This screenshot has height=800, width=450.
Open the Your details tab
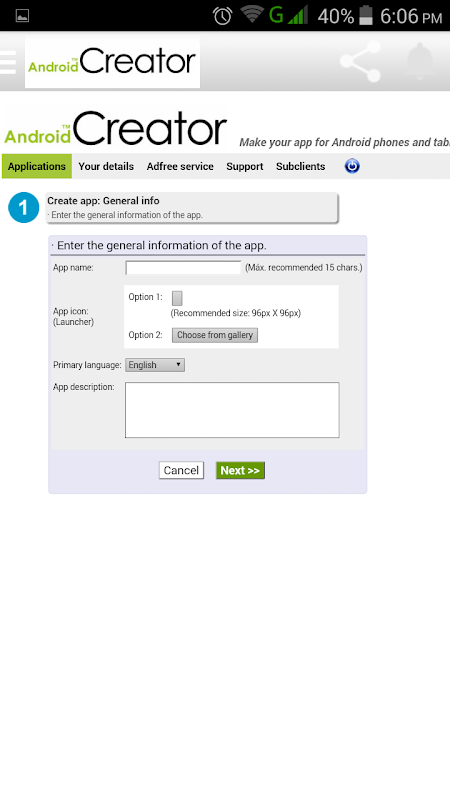tap(106, 166)
